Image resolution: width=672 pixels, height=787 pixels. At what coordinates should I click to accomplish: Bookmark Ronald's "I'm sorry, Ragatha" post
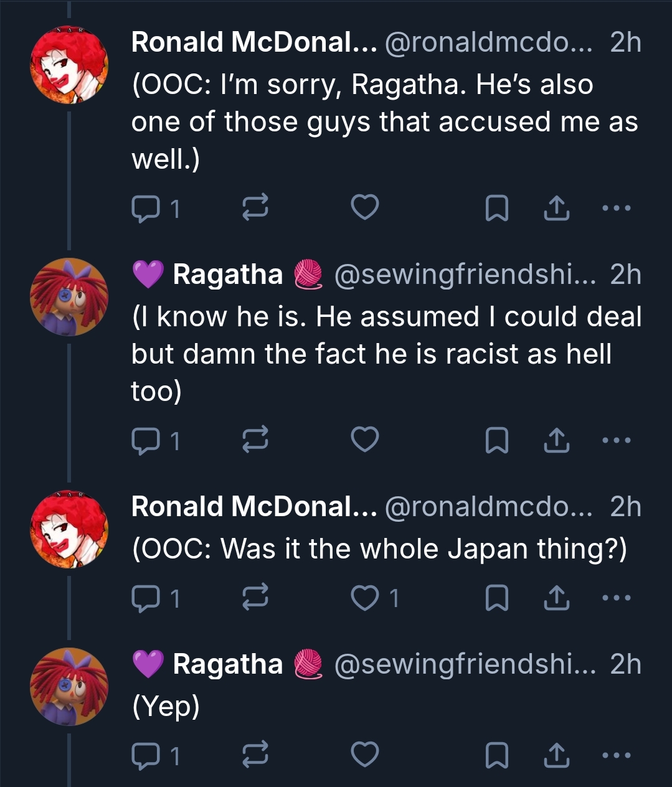496,209
